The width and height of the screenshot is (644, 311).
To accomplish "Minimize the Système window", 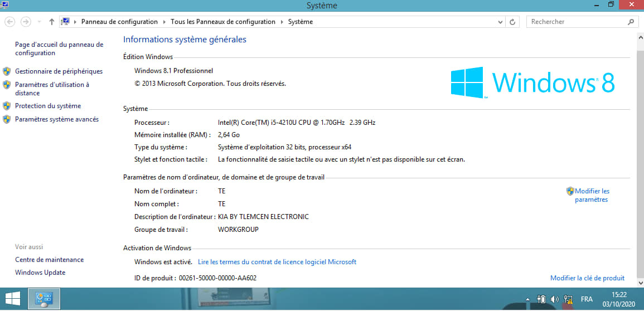I will coord(595,4).
